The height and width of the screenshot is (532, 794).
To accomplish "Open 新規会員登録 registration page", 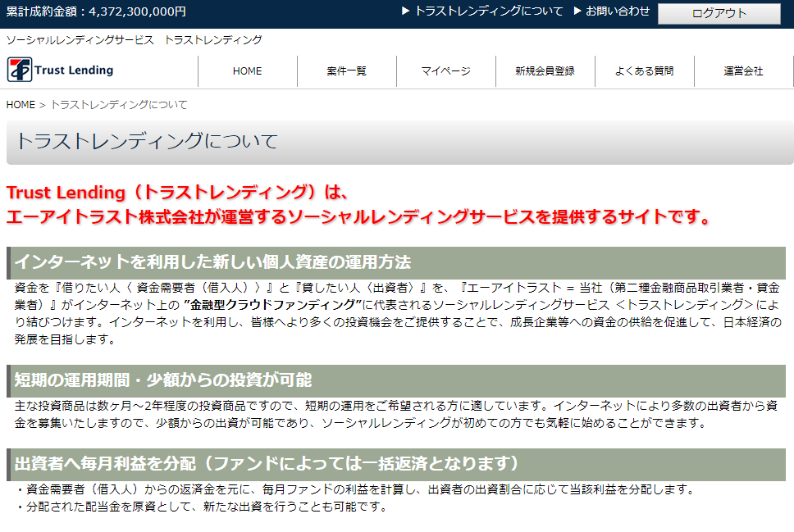I will pos(545,71).
